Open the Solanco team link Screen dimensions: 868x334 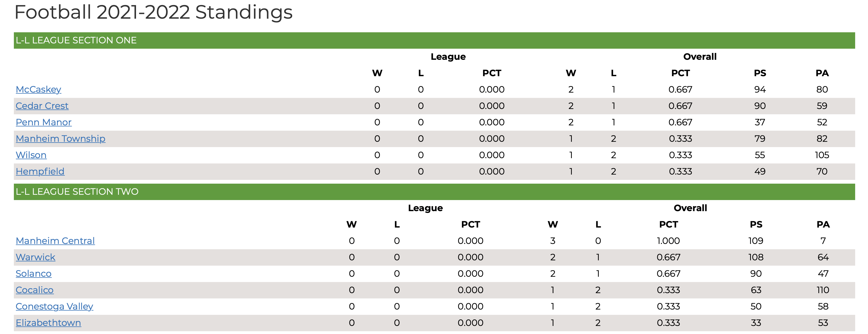click(34, 274)
